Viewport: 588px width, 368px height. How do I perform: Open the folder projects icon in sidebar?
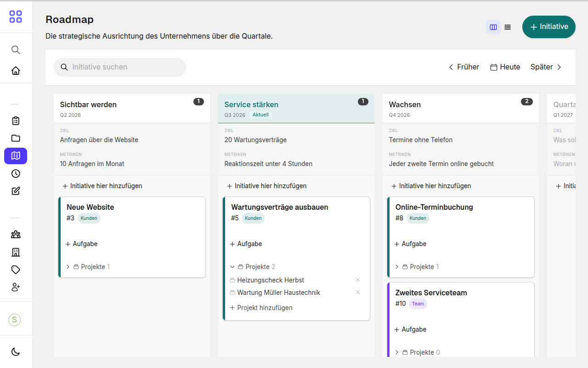pyautogui.click(x=16, y=138)
